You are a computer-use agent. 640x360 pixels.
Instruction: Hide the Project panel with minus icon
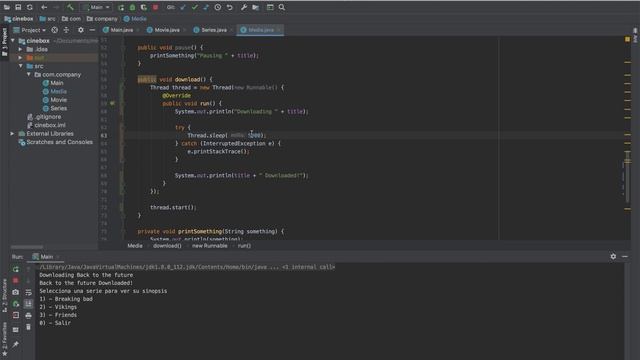tap(92, 30)
